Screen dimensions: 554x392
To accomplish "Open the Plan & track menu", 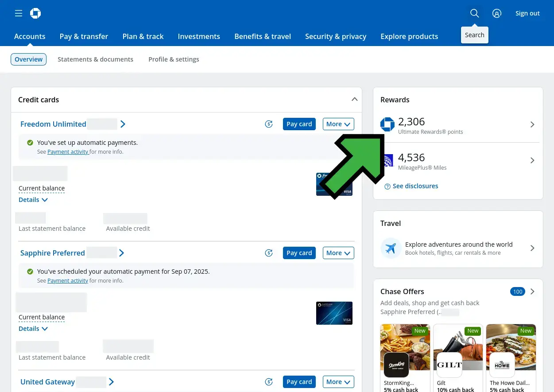I will (143, 36).
